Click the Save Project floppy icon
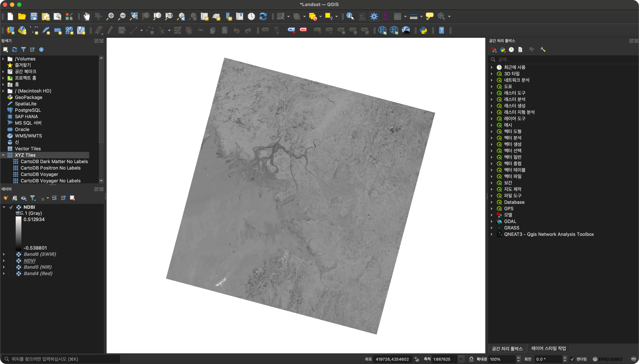The height and width of the screenshot is (364, 639). (x=34, y=16)
